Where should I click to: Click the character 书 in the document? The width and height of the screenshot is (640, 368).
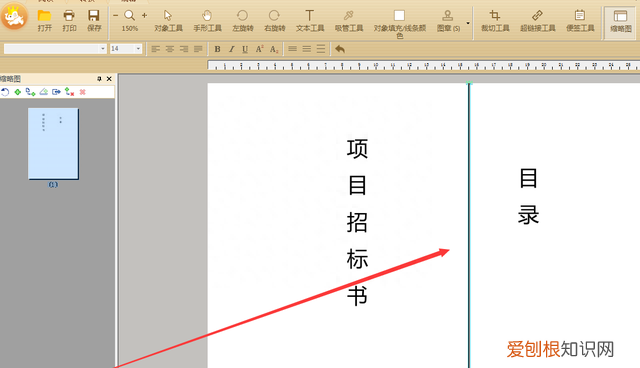[357, 296]
